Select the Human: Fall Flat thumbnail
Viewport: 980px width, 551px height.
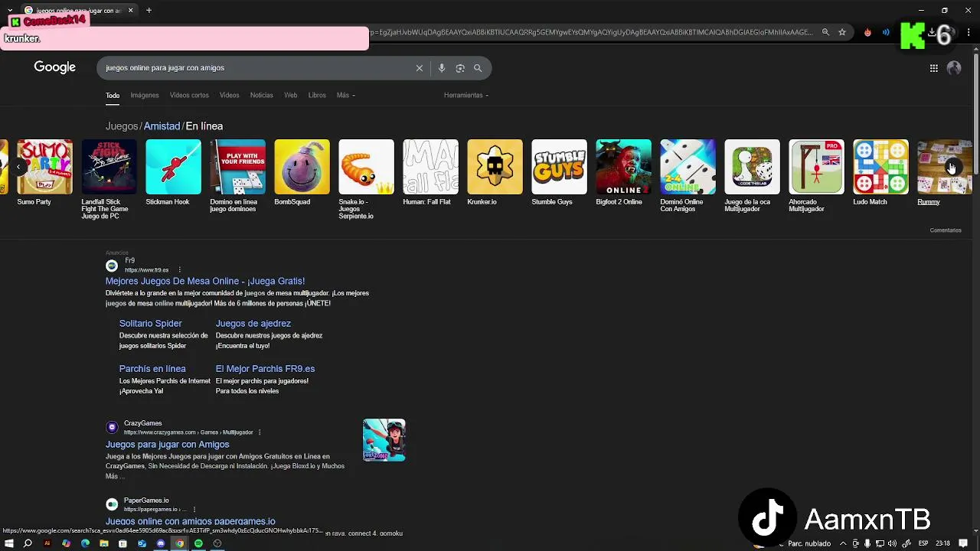431,167
